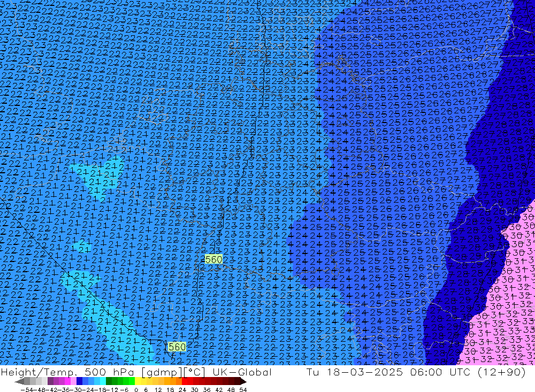Click the '-54' legend value

pos(27,390)
